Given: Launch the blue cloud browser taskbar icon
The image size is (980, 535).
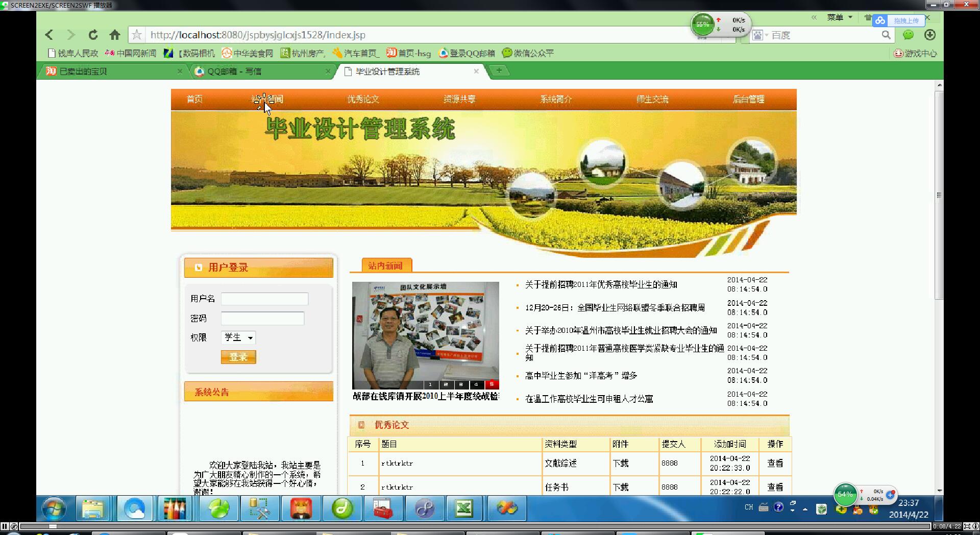Looking at the screenshot, I should click(135, 508).
